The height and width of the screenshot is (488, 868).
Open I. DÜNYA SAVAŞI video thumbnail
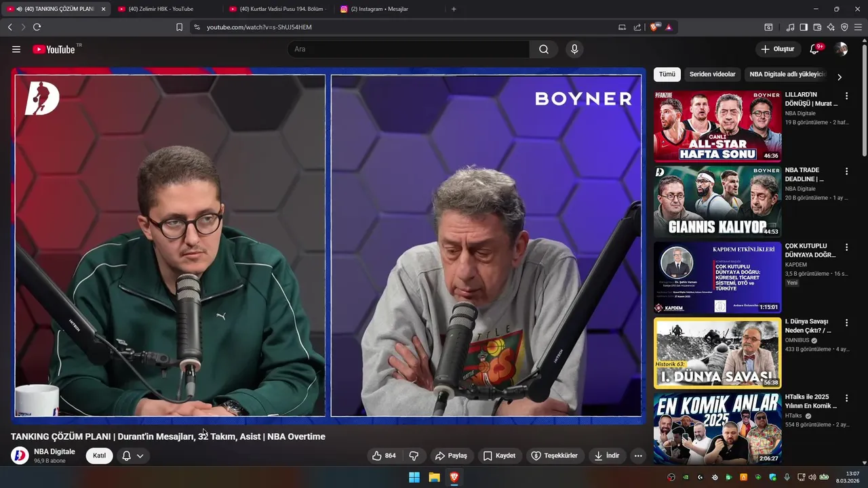point(717,353)
